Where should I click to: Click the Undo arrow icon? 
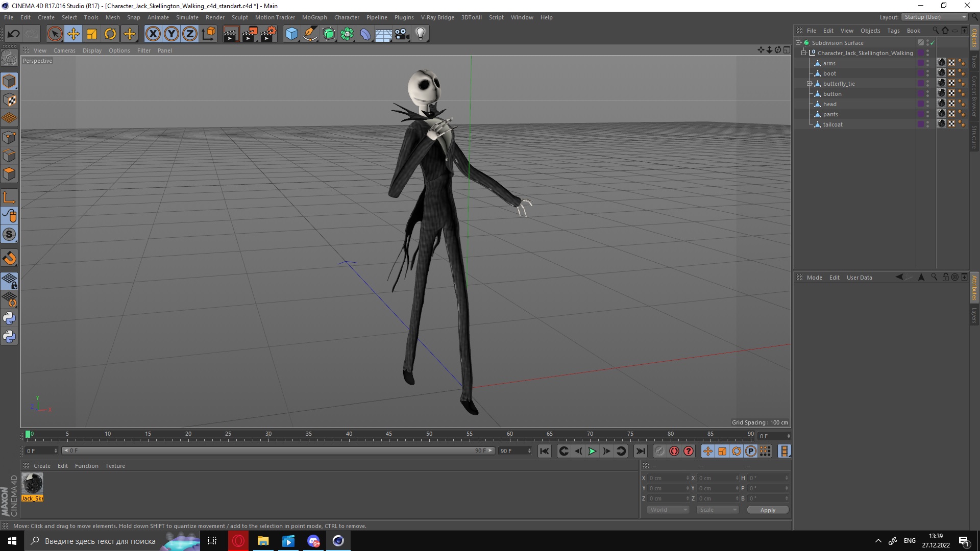[x=14, y=34]
